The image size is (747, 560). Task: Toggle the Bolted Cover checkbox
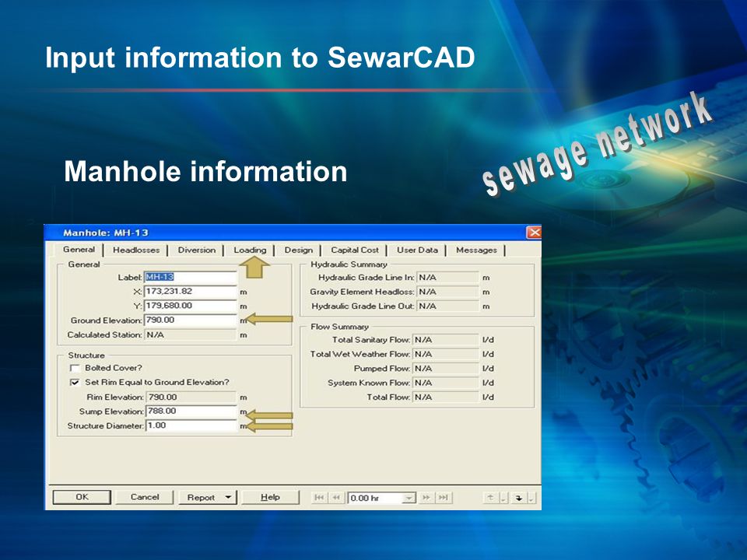75,368
